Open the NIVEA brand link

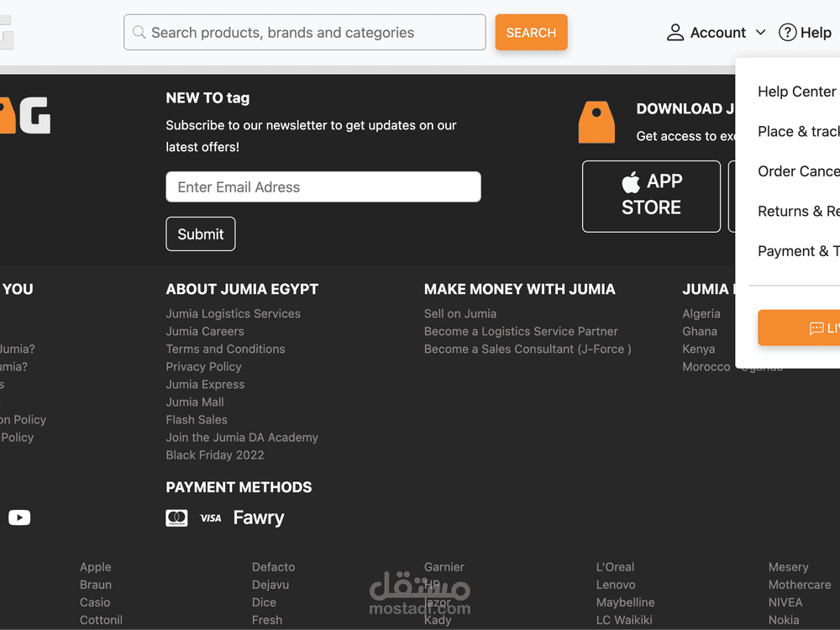click(785, 602)
